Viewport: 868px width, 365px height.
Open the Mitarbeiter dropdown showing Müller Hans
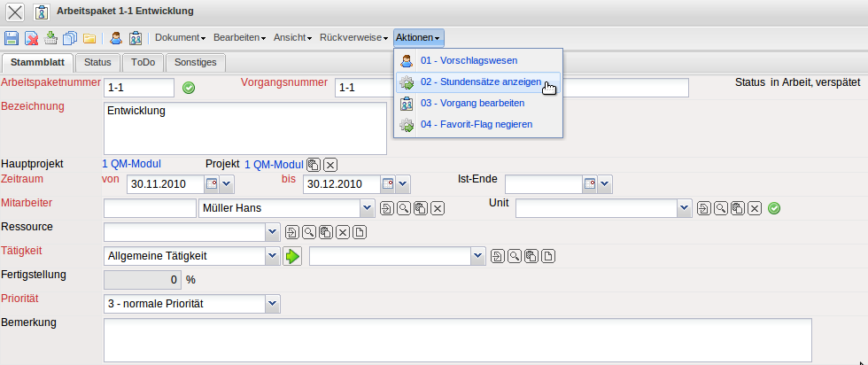[368, 208]
